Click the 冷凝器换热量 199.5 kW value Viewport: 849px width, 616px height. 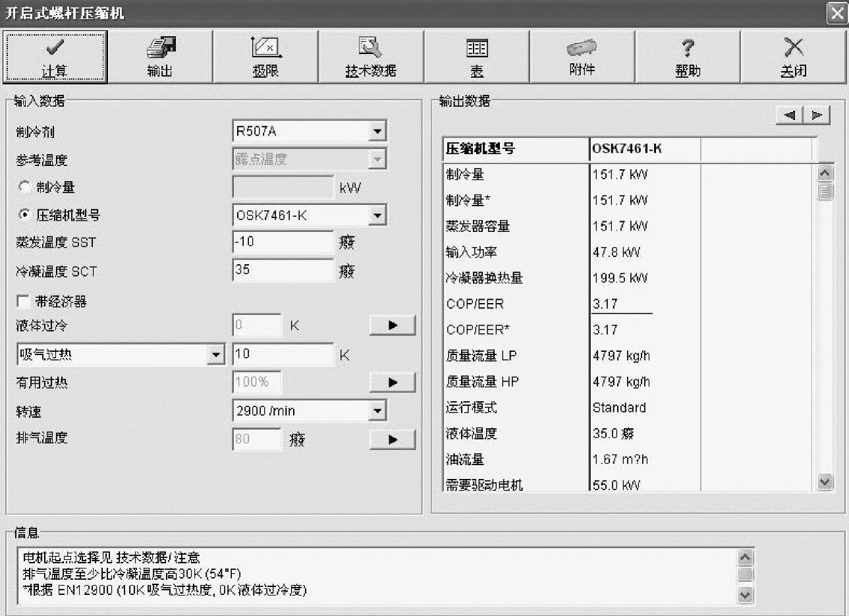point(620,278)
